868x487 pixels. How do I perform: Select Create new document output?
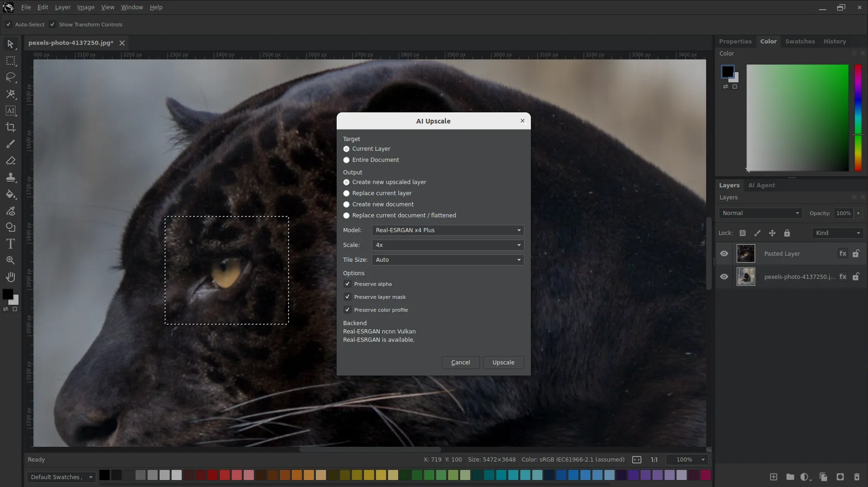pos(346,204)
